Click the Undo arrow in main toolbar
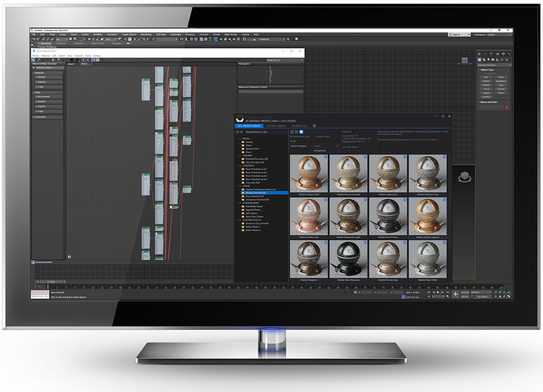This screenshot has width=543, height=392. [x=33, y=39]
